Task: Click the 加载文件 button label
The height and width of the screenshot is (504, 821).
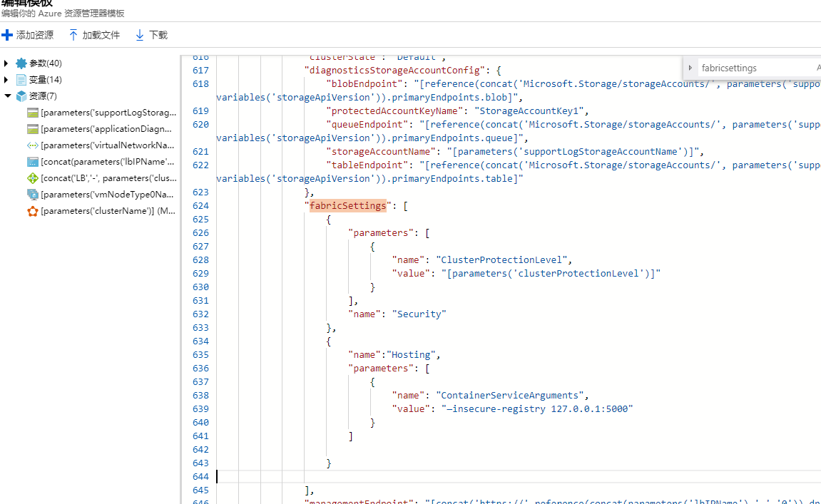Action: [x=101, y=35]
